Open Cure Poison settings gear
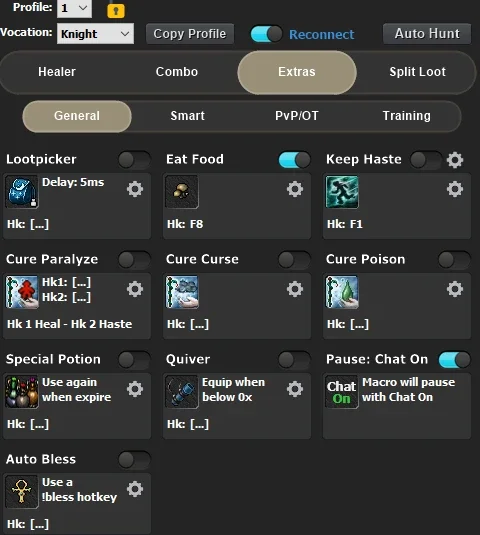Image resolution: width=480 pixels, height=535 pixels. click(455, 289)
